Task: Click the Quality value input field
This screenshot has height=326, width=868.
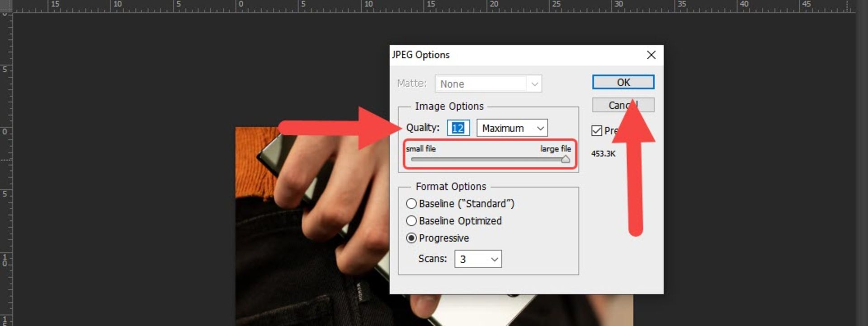Action: pos(458,128)
